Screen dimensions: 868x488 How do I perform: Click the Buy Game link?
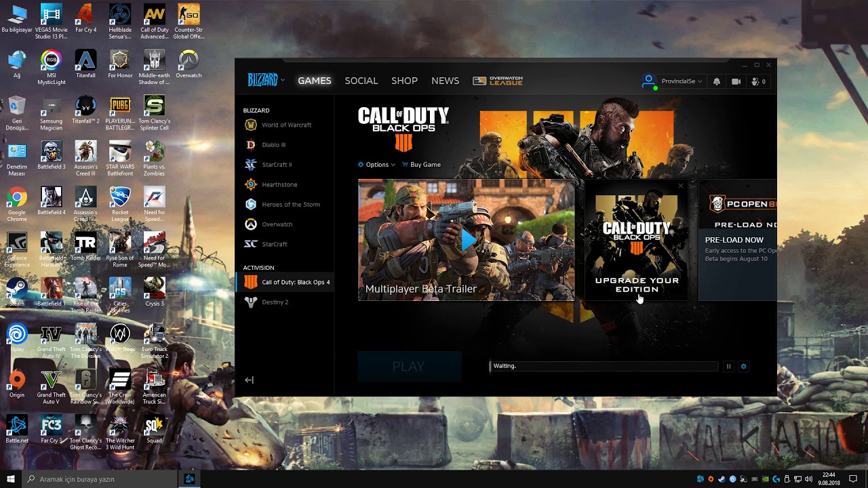click(421, 165)
